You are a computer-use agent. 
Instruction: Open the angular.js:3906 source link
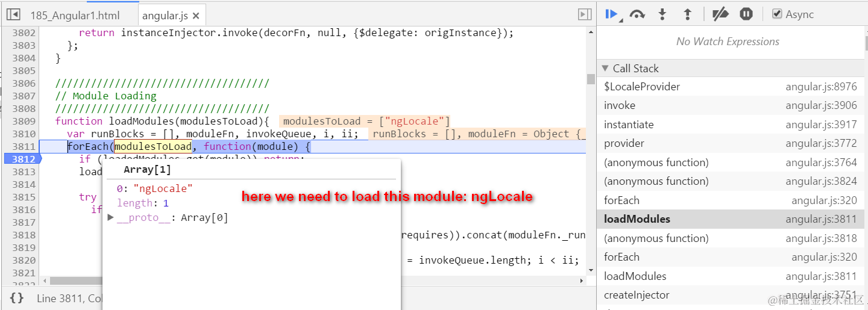point(821,105)
